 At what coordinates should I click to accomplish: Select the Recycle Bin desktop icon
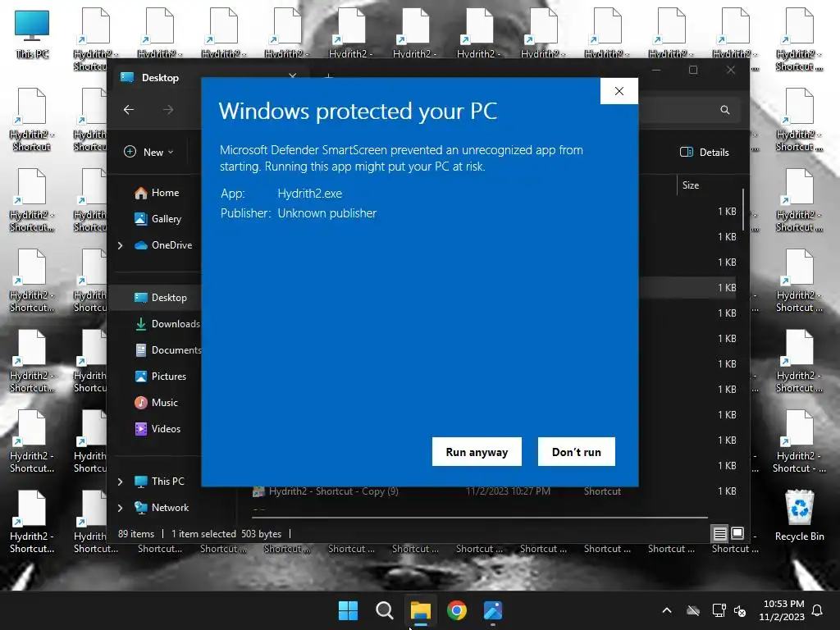(x=799, y=515)
